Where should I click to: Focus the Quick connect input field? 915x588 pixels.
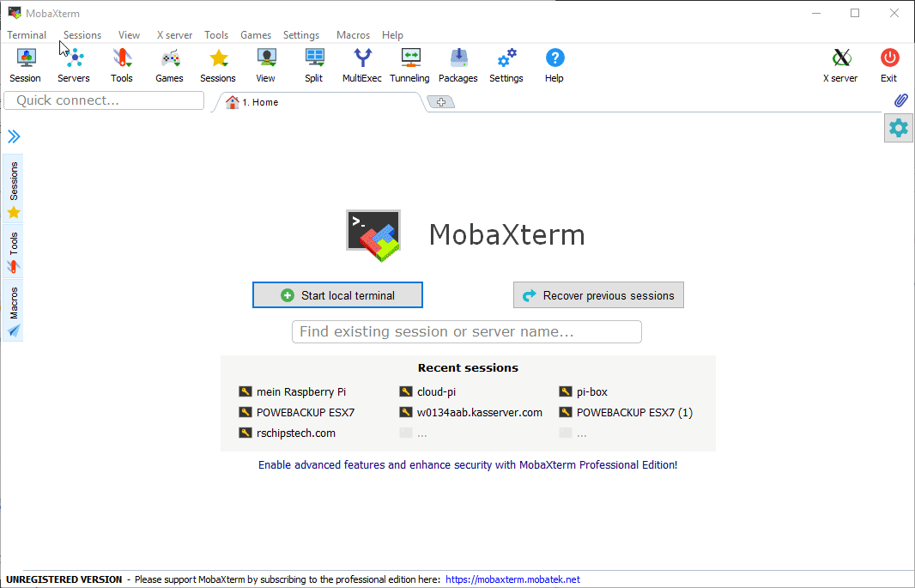click(x=104, y=100)
